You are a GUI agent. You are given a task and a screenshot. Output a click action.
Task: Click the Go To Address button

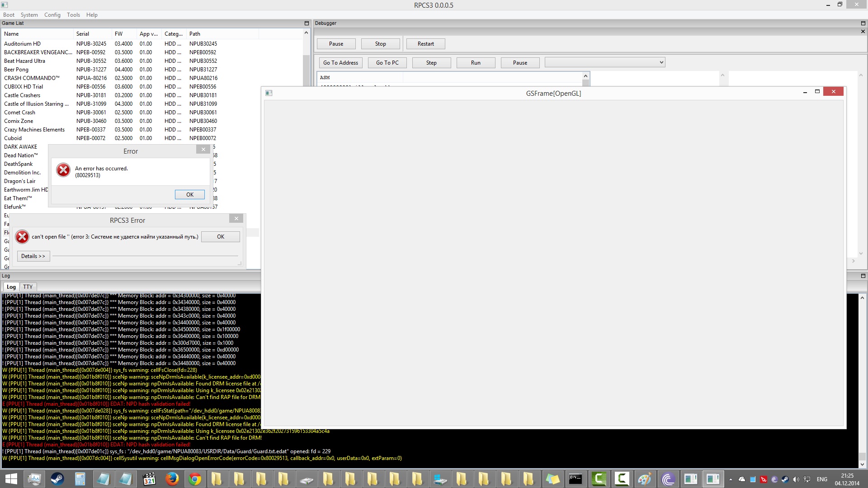click(340, 63)
